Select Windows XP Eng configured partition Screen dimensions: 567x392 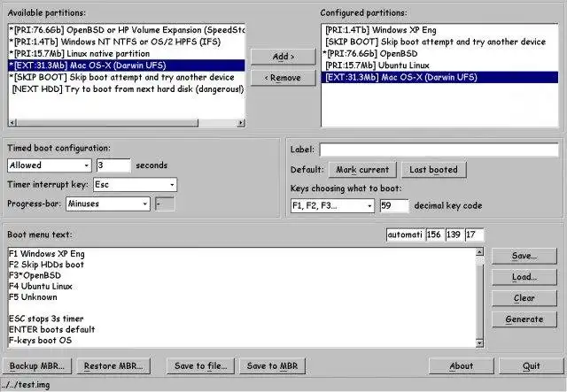[x=439, y=30]
